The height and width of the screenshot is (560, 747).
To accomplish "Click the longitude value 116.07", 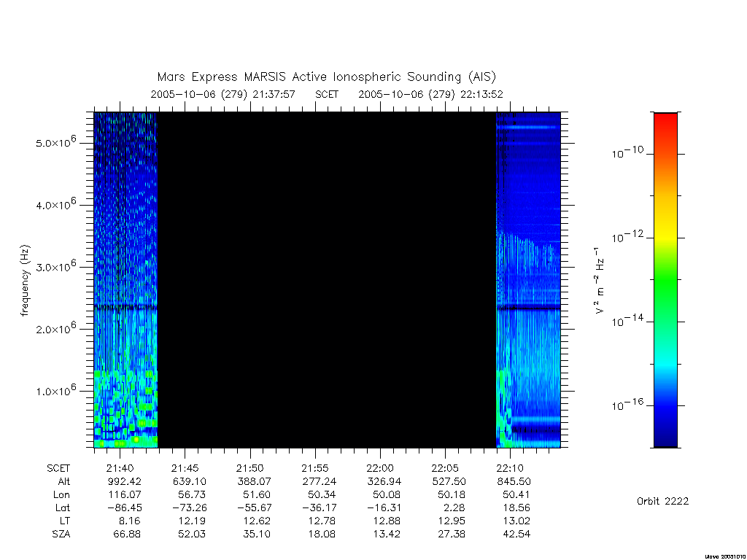I will pyautogui.click(x=125, y=495).
